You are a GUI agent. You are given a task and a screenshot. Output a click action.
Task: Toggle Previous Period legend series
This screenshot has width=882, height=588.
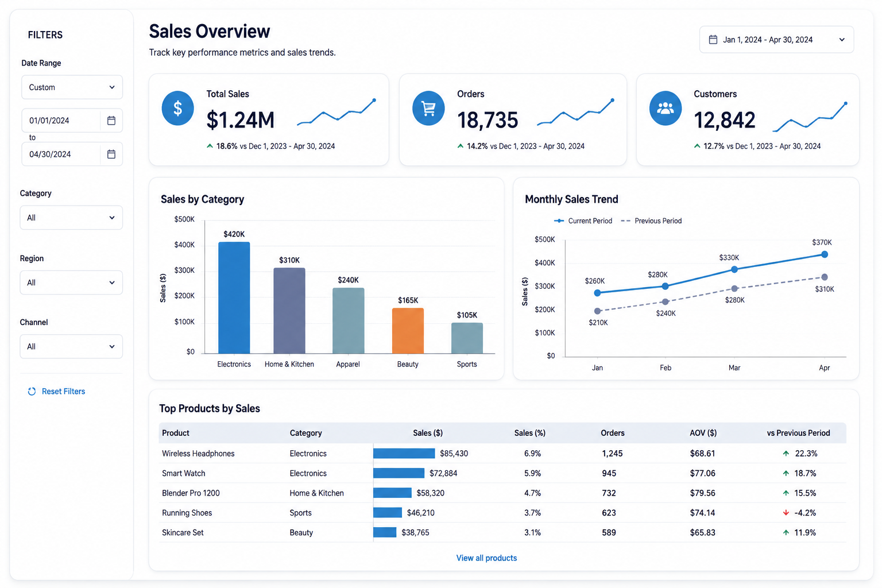[x=651, y=221]
